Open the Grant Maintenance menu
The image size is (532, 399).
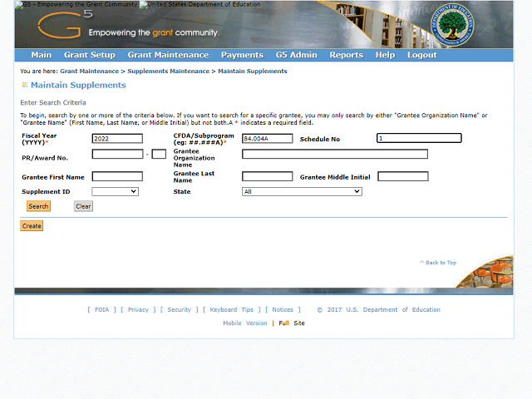168,55
